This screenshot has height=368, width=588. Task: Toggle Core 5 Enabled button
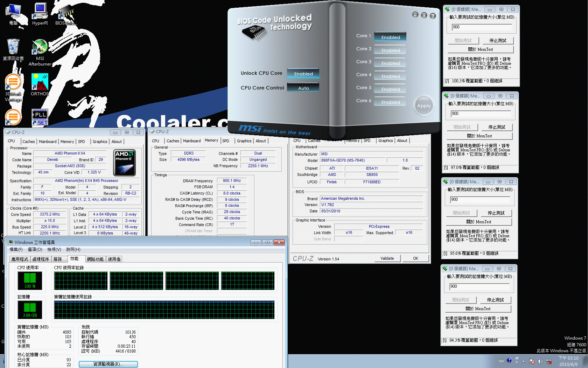tap(390, 89)
